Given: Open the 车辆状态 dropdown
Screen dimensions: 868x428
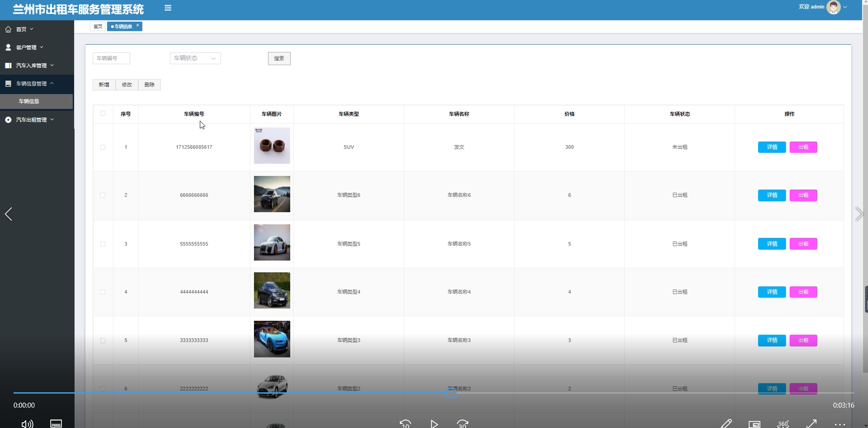Looking at the screenshot, I should (195, 58).
